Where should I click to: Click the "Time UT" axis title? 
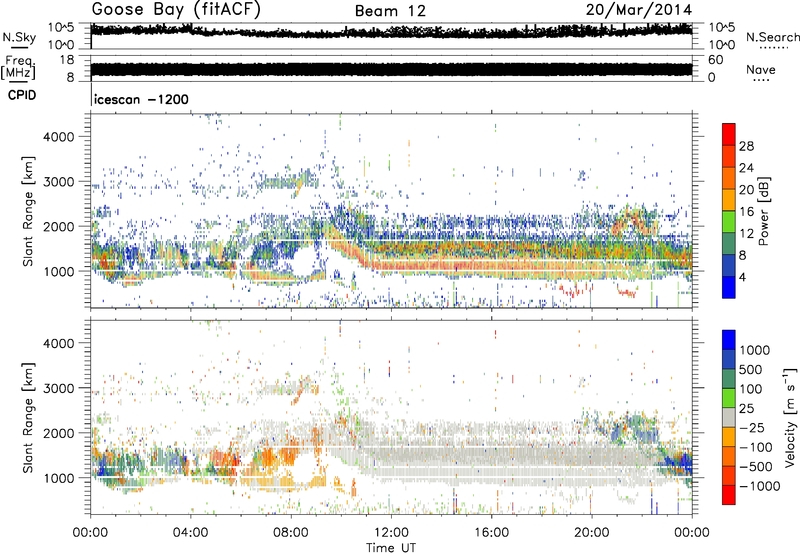(x=391, y=548)
